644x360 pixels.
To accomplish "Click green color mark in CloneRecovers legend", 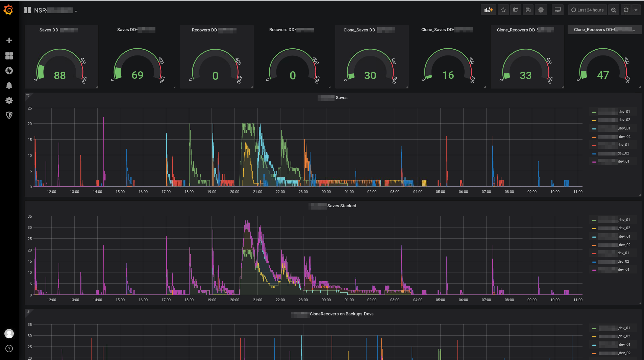I will [594, 329].
